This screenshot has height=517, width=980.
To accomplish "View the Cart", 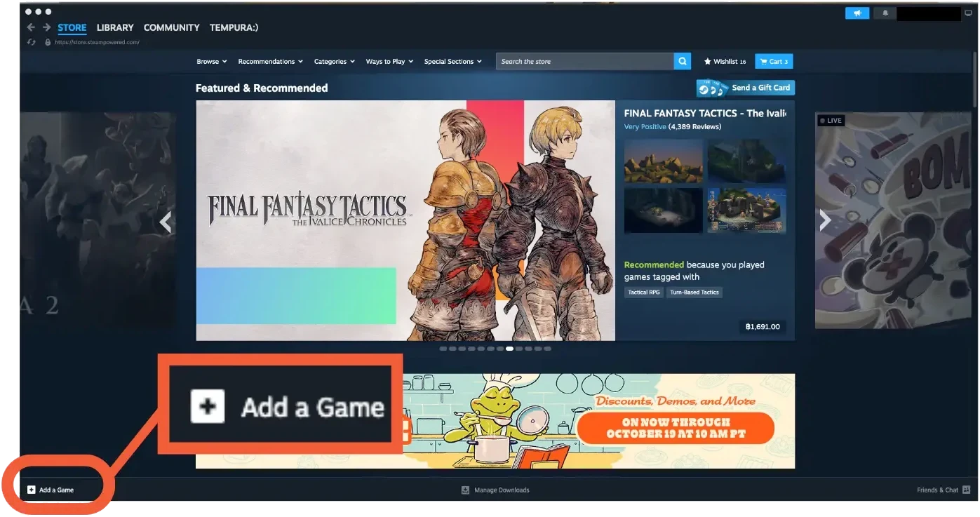I will [x=774, y=62].
